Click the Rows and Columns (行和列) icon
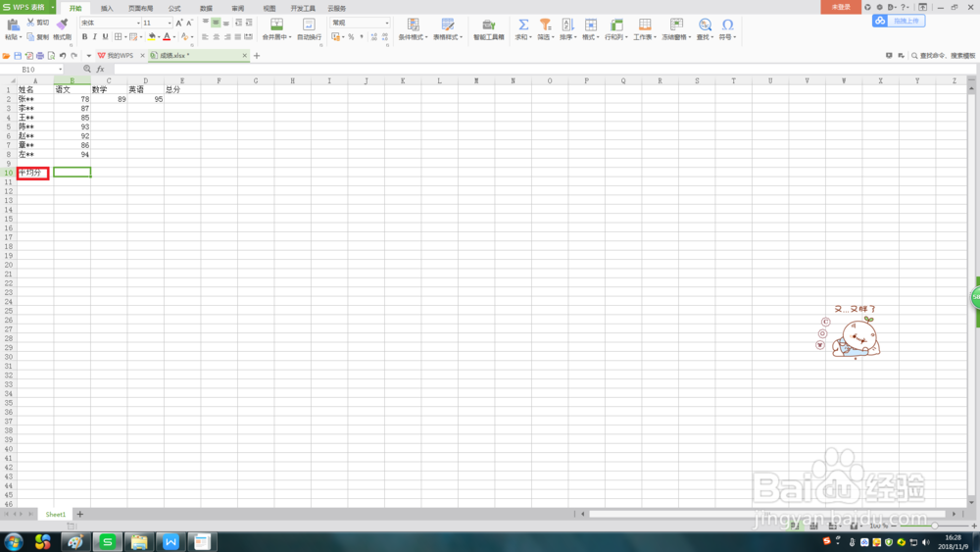Screen dimensions: 980x552 (616, 25)
